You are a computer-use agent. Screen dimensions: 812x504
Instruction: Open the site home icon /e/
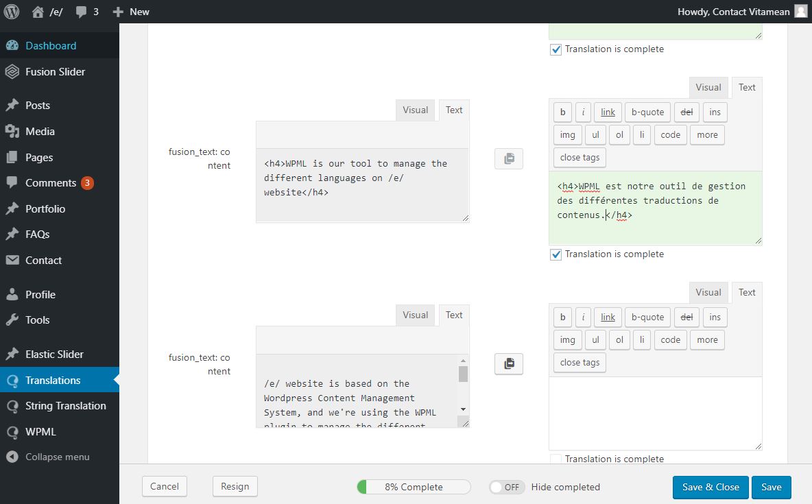(38, 12)
